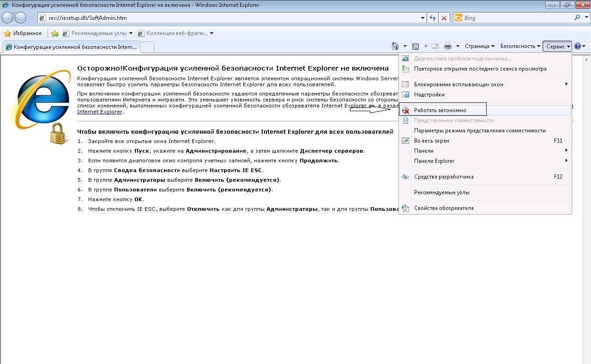Open the Панели submenu
The image size is (591, 364).
485,151
